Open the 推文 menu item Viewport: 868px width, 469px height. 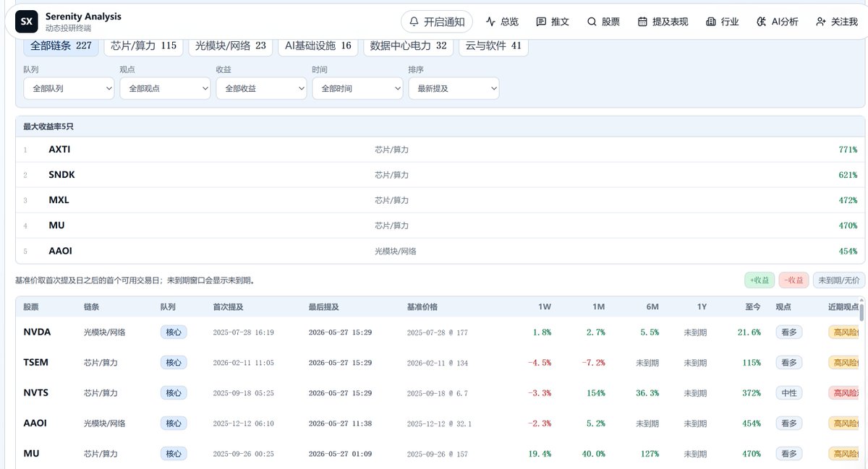tap(553, 22)
